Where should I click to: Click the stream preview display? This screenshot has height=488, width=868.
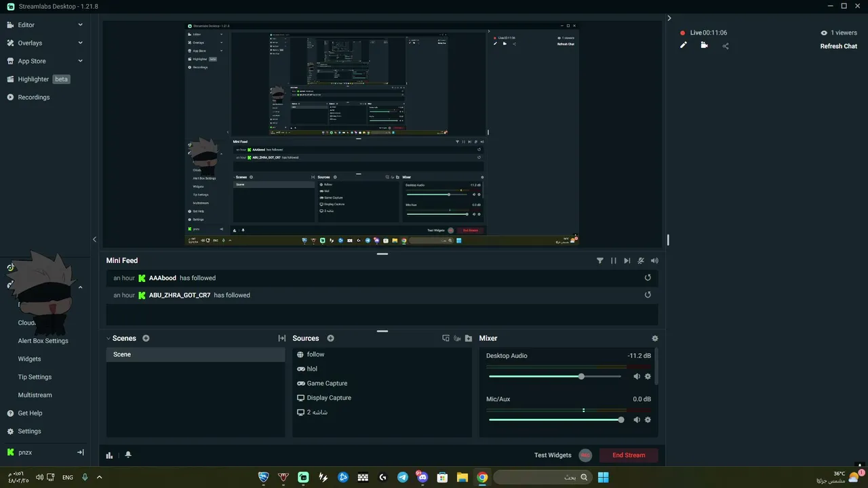tap(382, 134)
